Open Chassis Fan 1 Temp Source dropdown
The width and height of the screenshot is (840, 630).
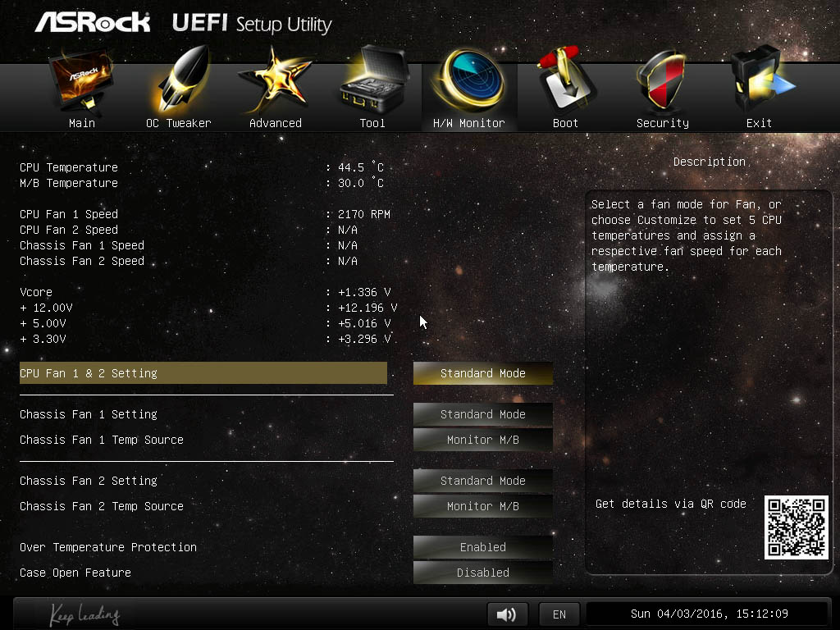482,440
